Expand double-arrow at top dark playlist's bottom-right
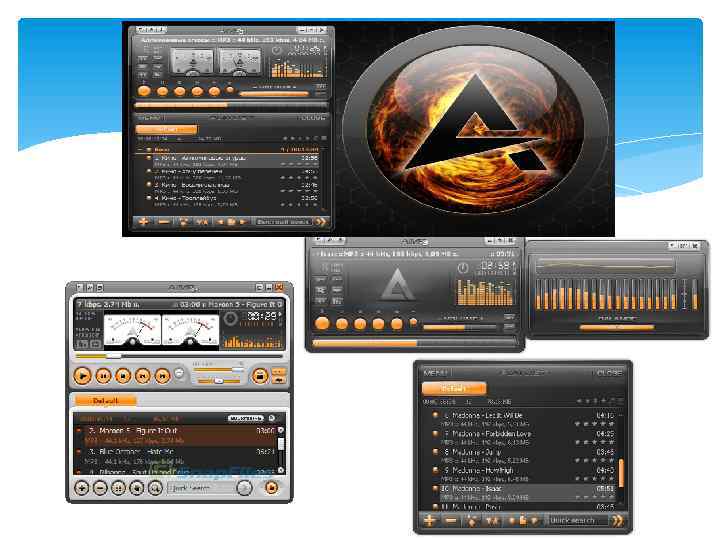720x540 pixels. [x=321, y=222]
